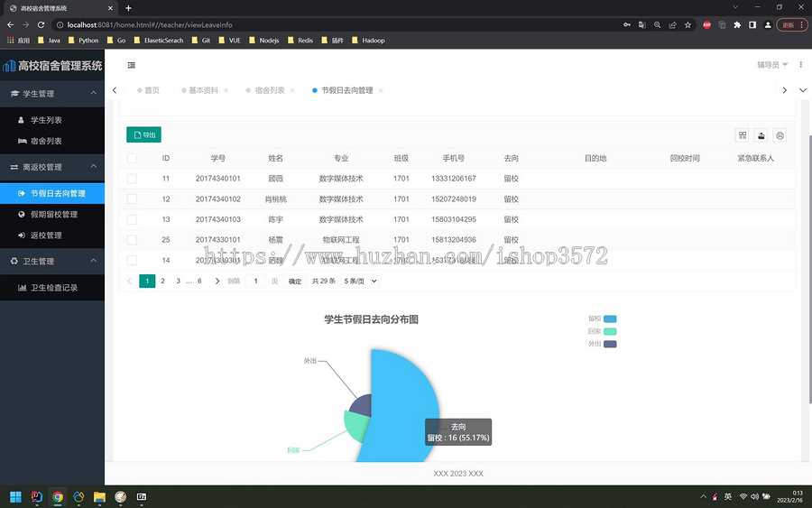Go to page 3
Image resolution: width=812 pixels, height=508 pixels.
(x=178, y=282)
